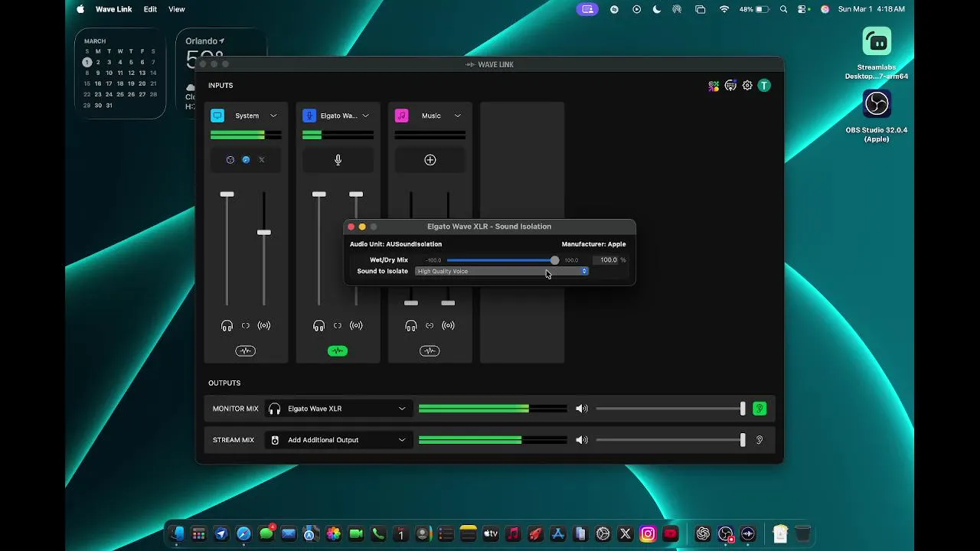Click the Stream Mix output volume slider
The image size is (980, 551).
tap(671, 440)
